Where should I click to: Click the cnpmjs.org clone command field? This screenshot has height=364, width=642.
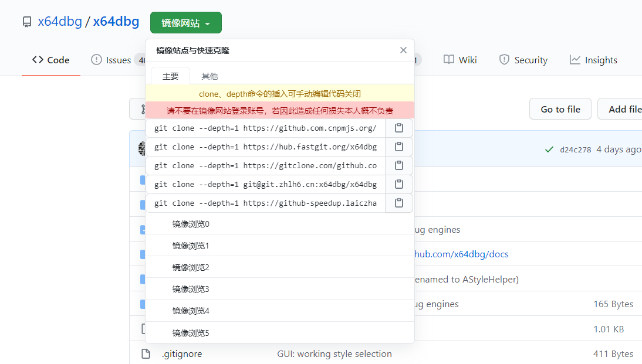point(266,128)
